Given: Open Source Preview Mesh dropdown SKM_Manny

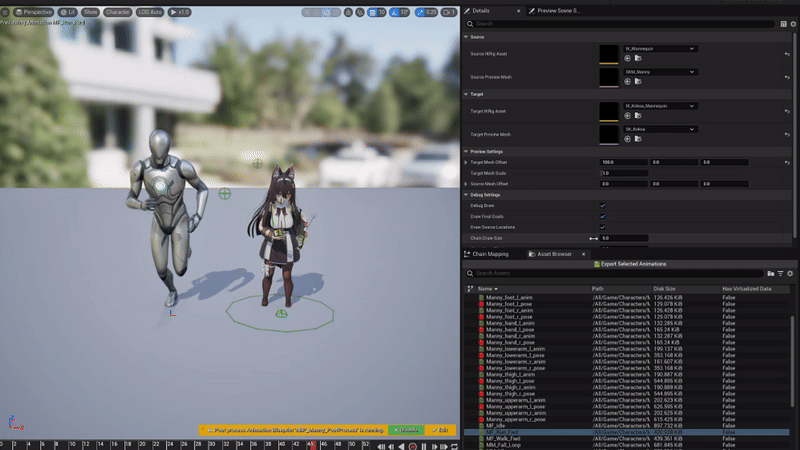Looking at the screenshot, I should tap(660, 72).
